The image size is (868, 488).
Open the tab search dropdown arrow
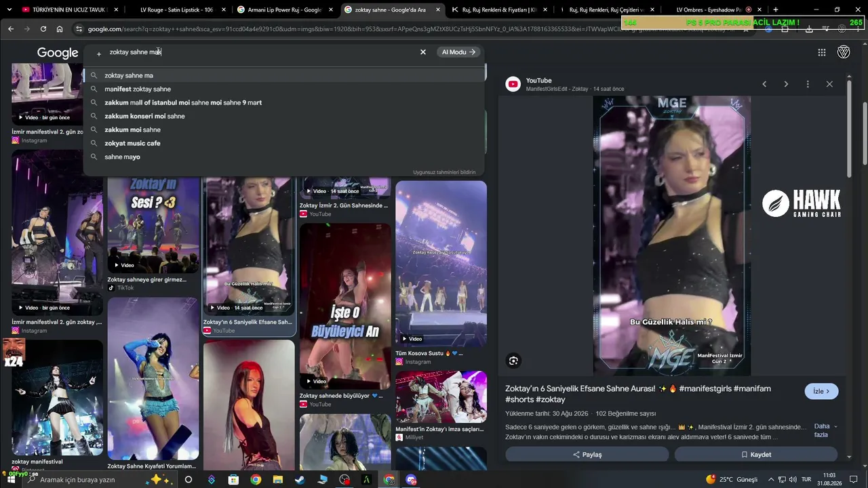[9, 9]
